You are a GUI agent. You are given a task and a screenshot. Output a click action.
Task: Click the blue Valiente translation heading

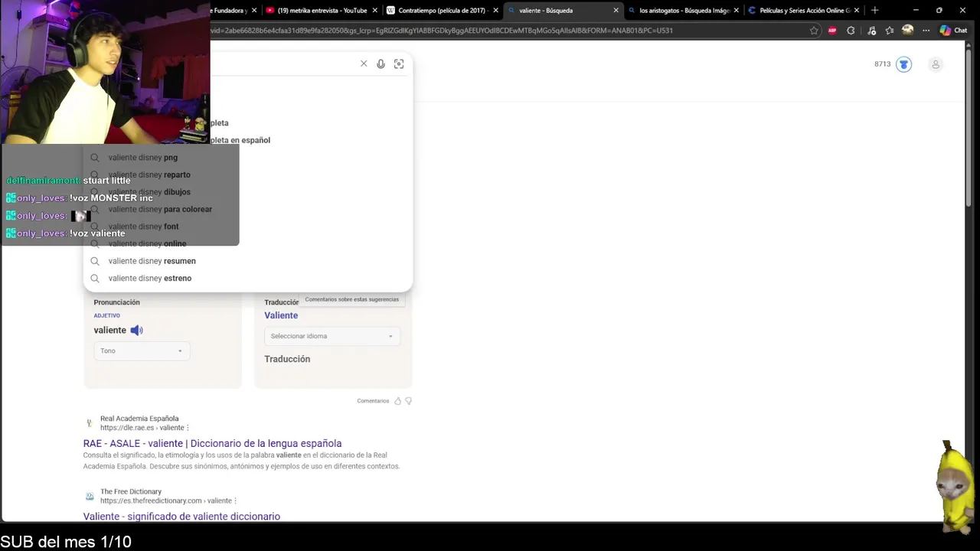[x=281, y=315]
